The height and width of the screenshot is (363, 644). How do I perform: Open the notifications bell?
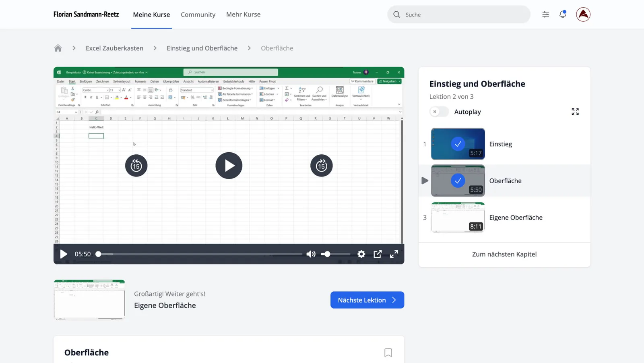(x=563, y=15)
